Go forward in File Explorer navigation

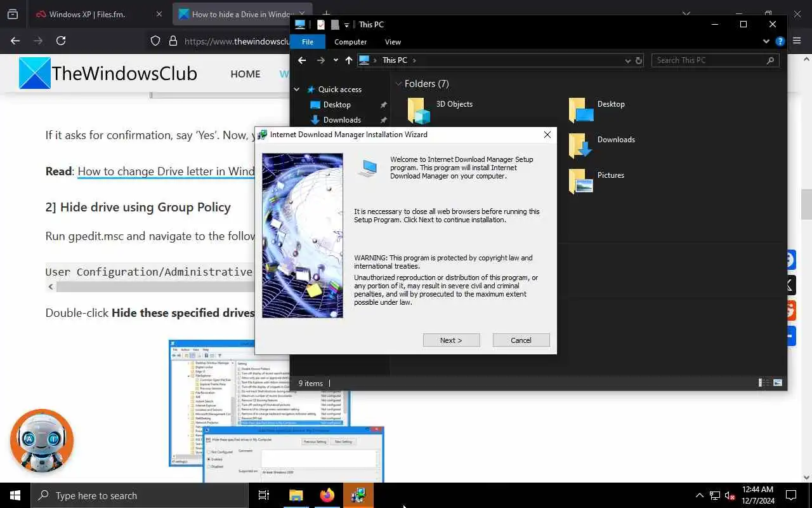[321, 60]
